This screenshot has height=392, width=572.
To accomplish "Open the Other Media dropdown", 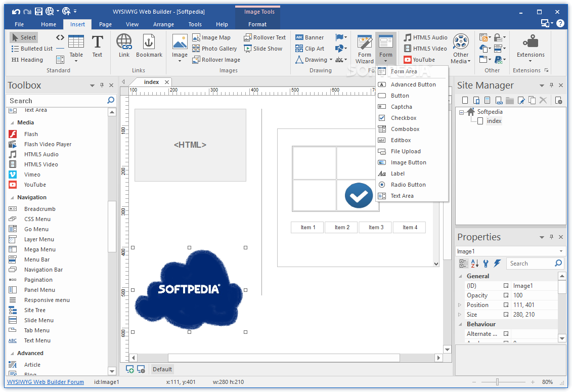I will tap(461, 49).
